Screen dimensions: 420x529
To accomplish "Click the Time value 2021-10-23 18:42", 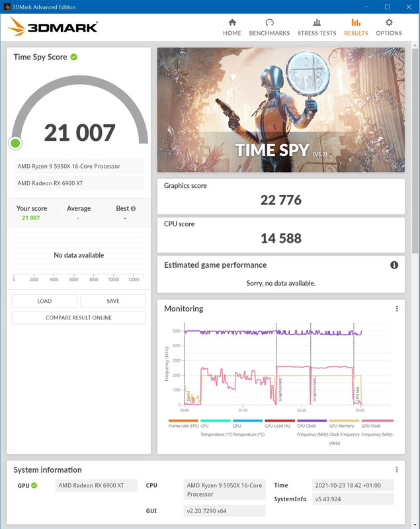I will pyautogui.click(x=353, y=485).
